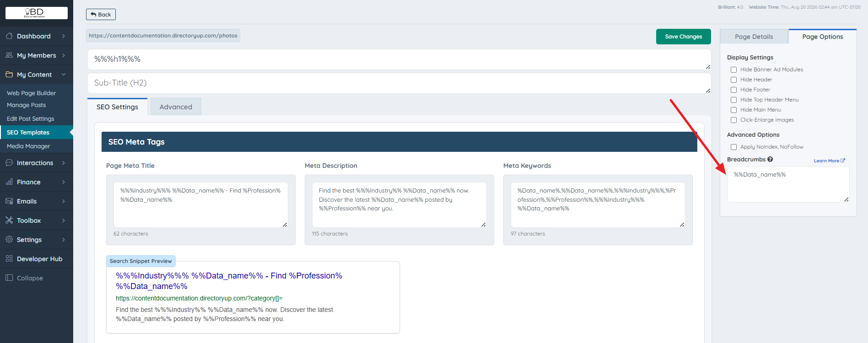Click the Save Changes button

pyautogui.click(x=684, y=37)
